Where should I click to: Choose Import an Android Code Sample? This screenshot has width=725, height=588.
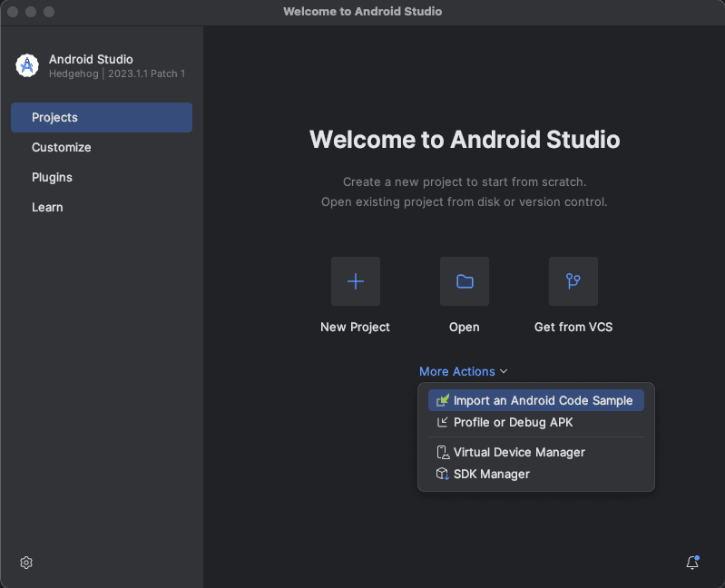click(x=536, y=400)
